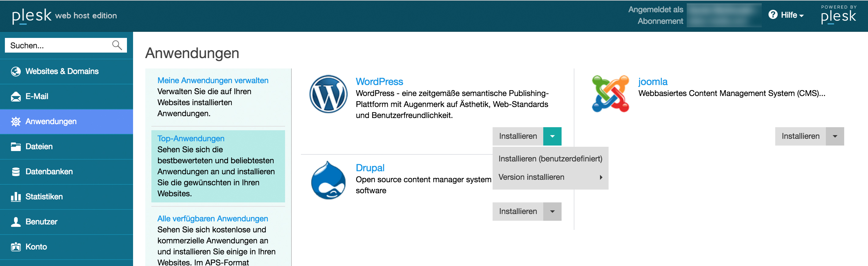
Task: Open E-Mail section in sidebar
Action: (x=37, y=97)
